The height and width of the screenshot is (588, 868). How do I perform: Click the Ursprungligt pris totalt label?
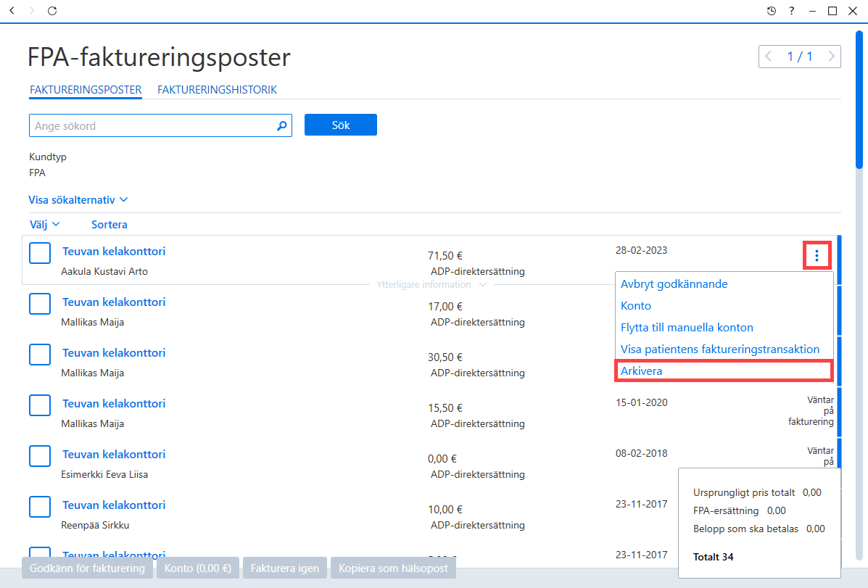click(x=744, y=492)
